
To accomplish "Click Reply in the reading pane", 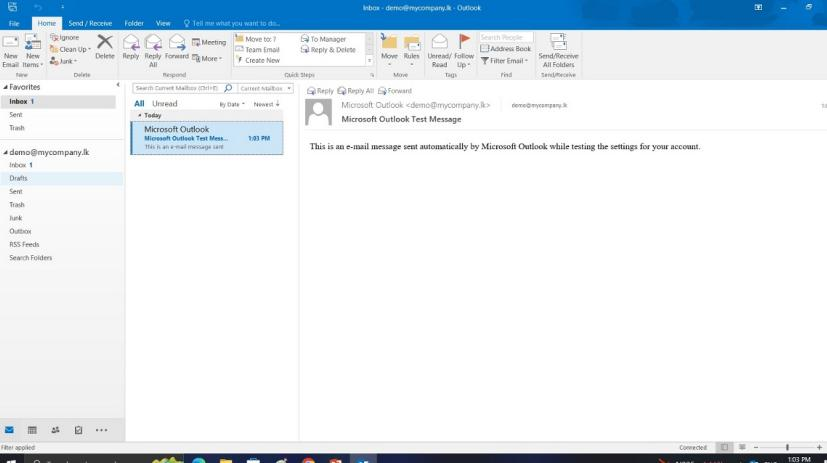I will point(320,91).
